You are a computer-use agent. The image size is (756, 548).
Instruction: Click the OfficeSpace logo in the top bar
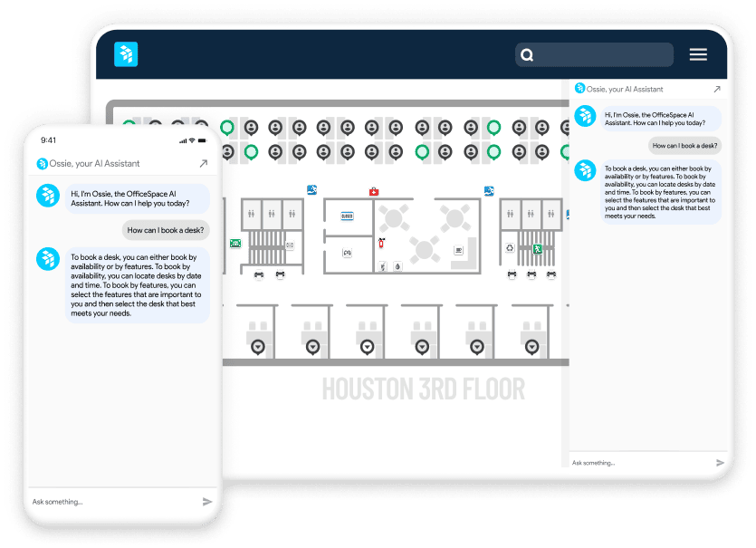tap(127, 54)
